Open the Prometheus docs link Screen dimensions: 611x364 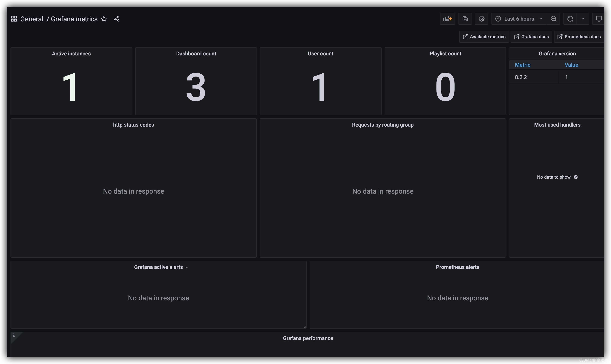click(579, 37)
